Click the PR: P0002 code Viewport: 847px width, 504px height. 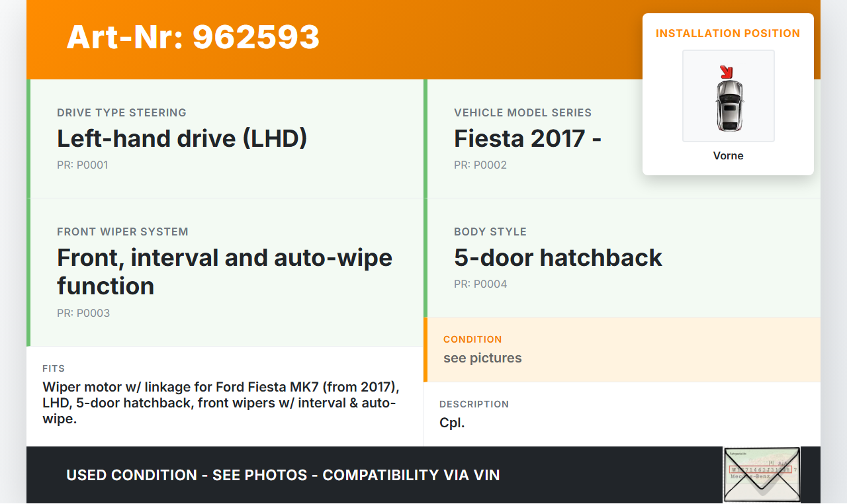[480, 165]
